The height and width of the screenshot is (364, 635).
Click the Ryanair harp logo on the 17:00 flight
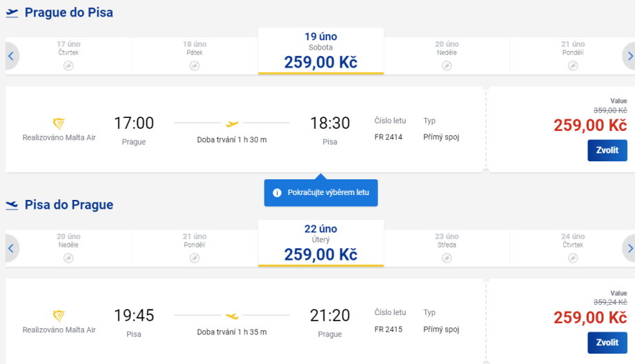59,123
